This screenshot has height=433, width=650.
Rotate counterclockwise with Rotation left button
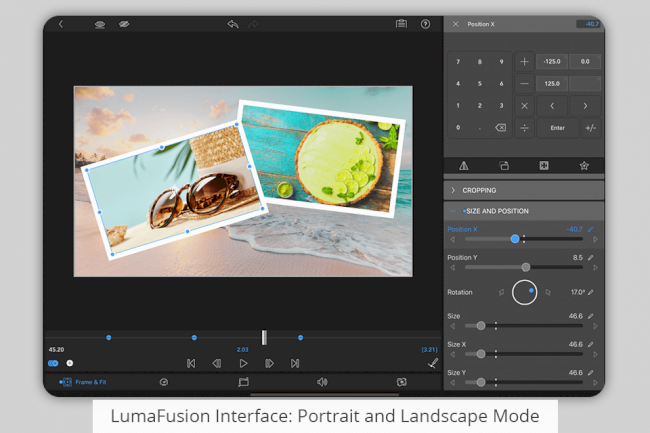tap(502, 293)
